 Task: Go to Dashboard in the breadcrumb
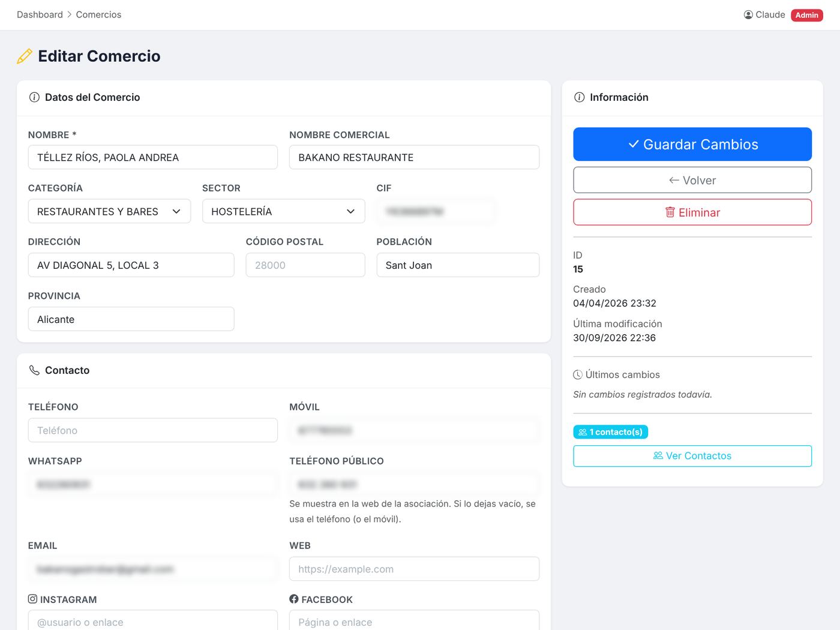[x=40, y=14]
